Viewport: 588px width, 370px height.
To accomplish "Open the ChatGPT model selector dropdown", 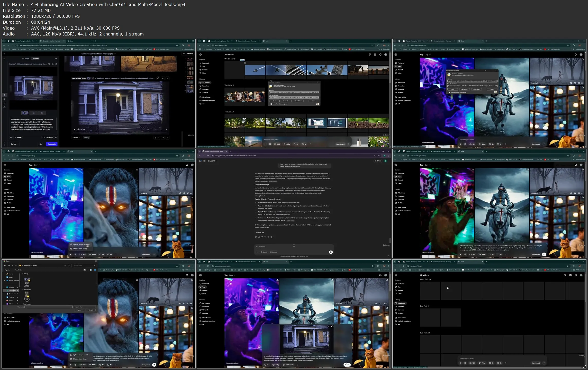I will pos(212,161).
